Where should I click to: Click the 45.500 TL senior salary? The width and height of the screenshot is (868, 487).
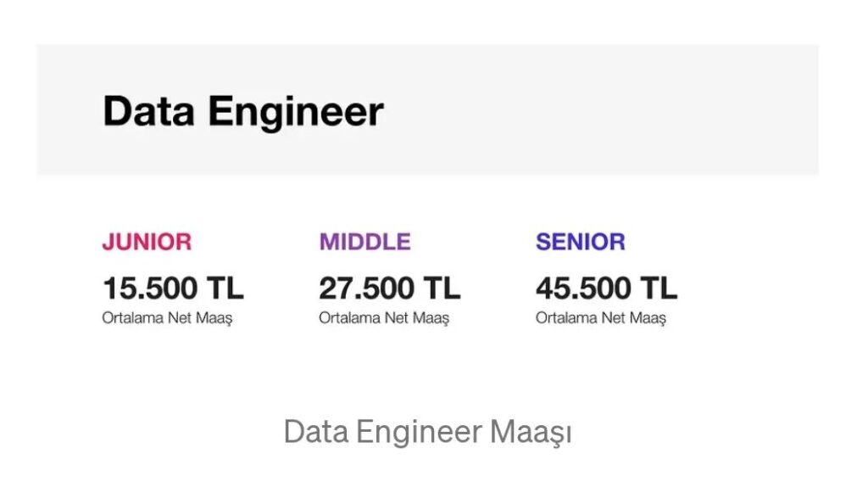click(606, 288)
